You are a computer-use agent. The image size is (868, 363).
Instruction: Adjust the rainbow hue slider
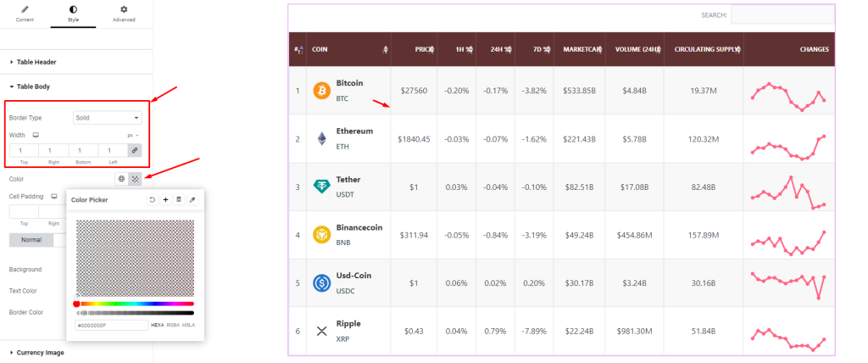[x=135, y=304]
